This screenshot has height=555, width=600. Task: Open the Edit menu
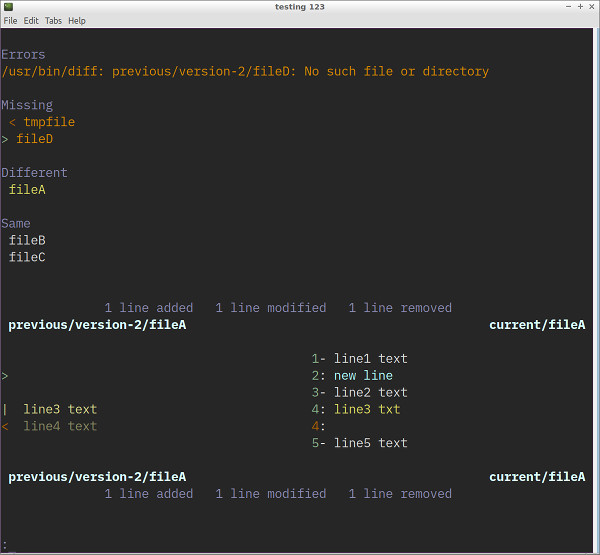[31, 21]
